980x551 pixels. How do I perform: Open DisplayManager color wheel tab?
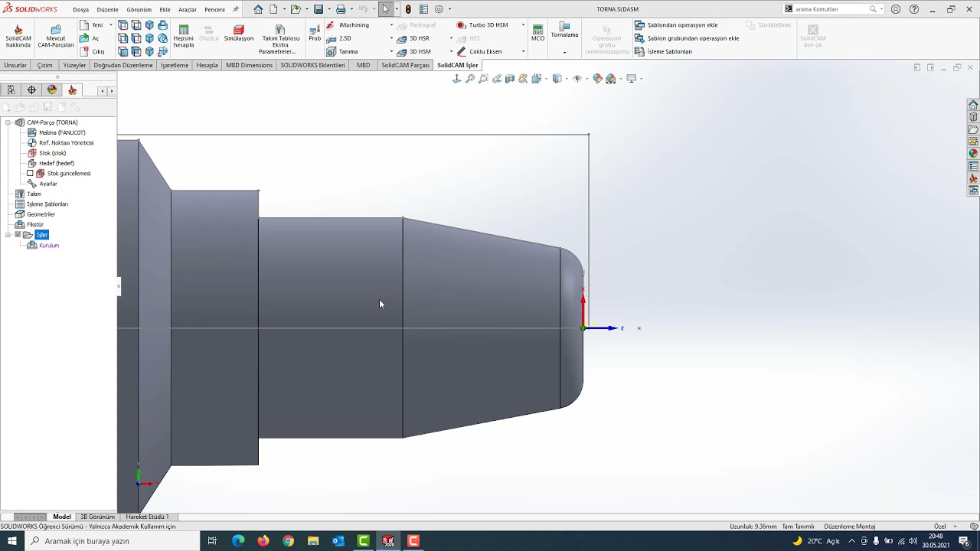click(x=52, y=90)
